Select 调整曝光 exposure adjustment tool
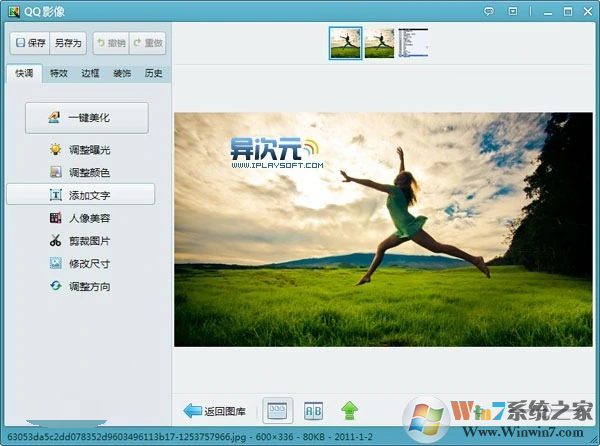600x446 pixels. pyautogui.click(x=80, y=150)
